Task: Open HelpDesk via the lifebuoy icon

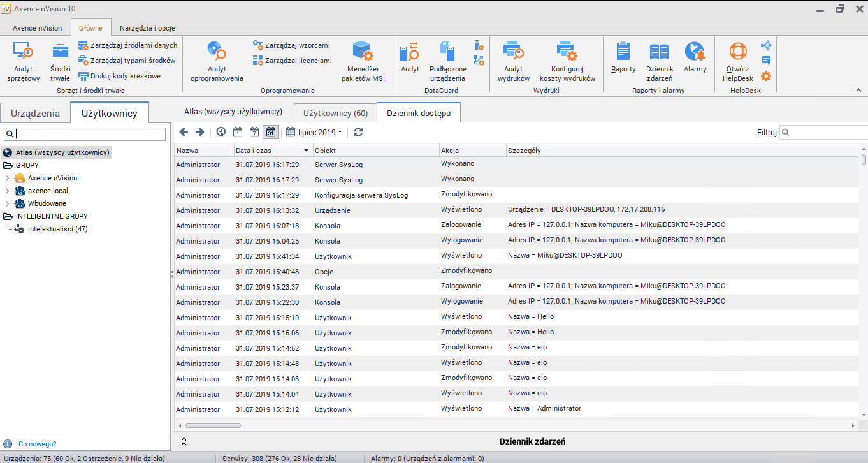Action: point(737,52)
